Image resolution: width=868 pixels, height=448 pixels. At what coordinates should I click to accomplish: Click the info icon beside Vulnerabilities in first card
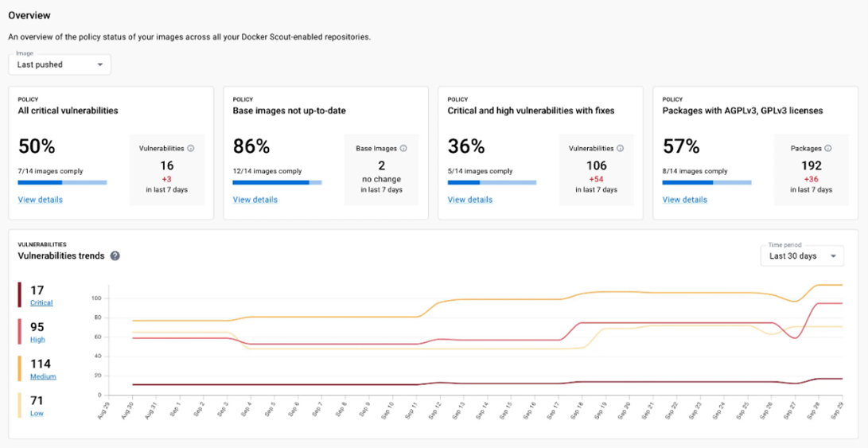[x=191, y=149]
